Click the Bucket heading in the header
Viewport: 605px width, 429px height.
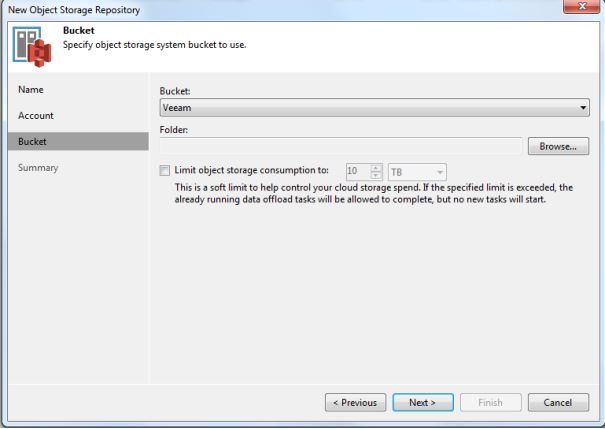[79, 30]
